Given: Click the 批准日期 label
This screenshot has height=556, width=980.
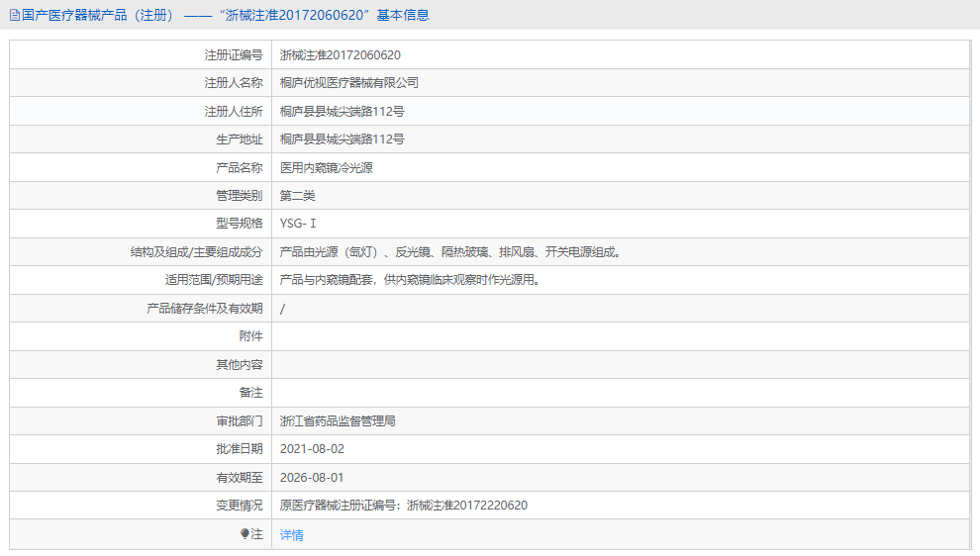Looking at the screenshot, I should tap(240, 448).
